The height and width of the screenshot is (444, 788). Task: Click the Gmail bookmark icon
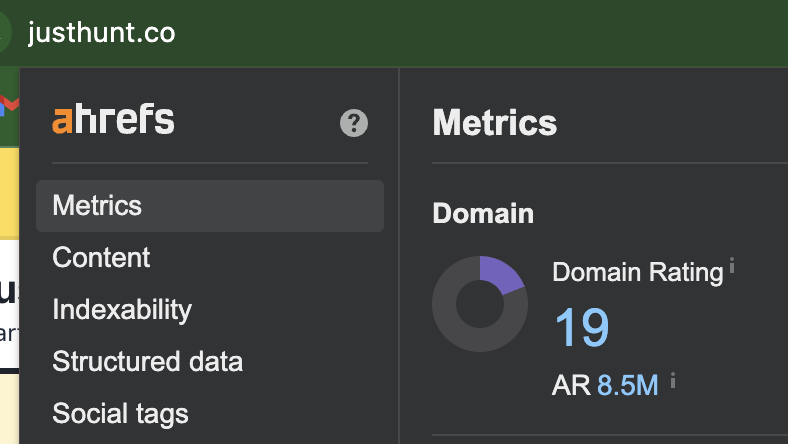coord(10,105)
